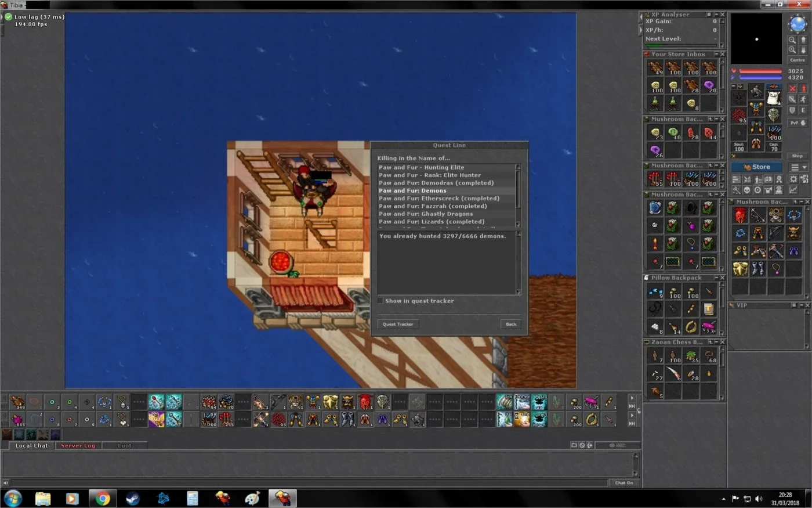
Task: Select Paw and Fur: Ghastly Dragons entry
Action: [446, 214]
